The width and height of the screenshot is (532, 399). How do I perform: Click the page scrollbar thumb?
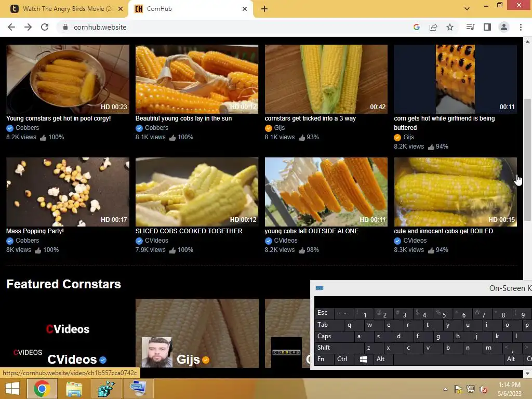click(527, 159)
